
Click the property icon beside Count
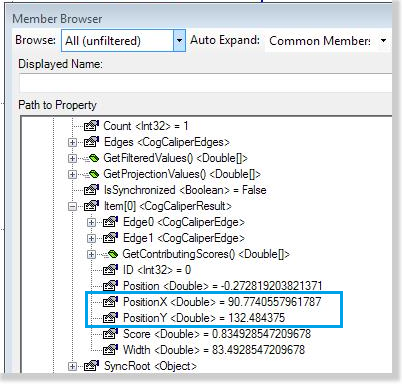[91, 126]
